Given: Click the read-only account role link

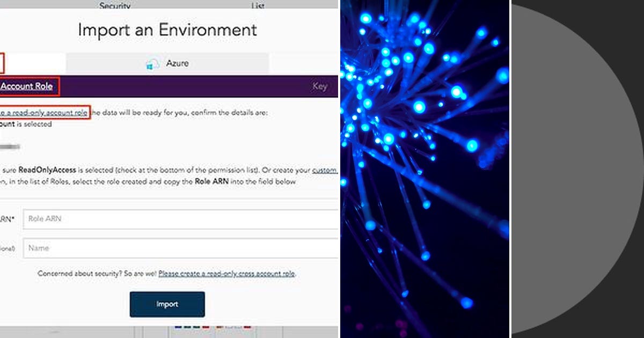Looking at the screenshot, I should [x=43, y=113].
